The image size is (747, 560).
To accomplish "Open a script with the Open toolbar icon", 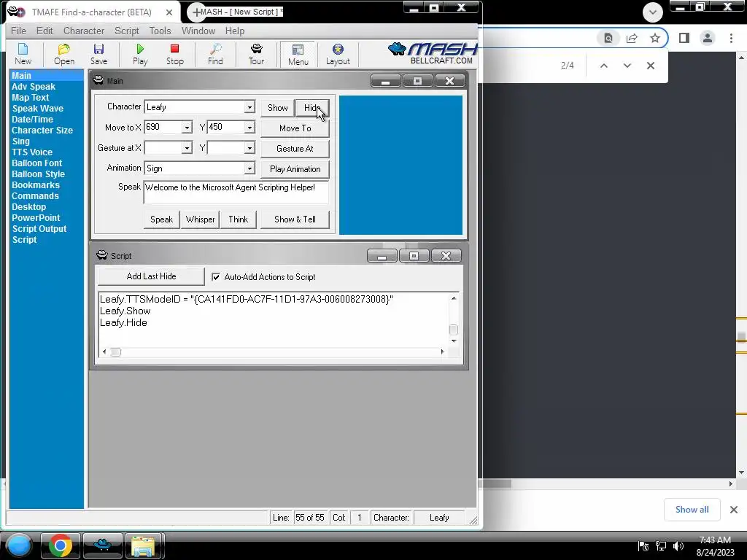I will point(64,54).
